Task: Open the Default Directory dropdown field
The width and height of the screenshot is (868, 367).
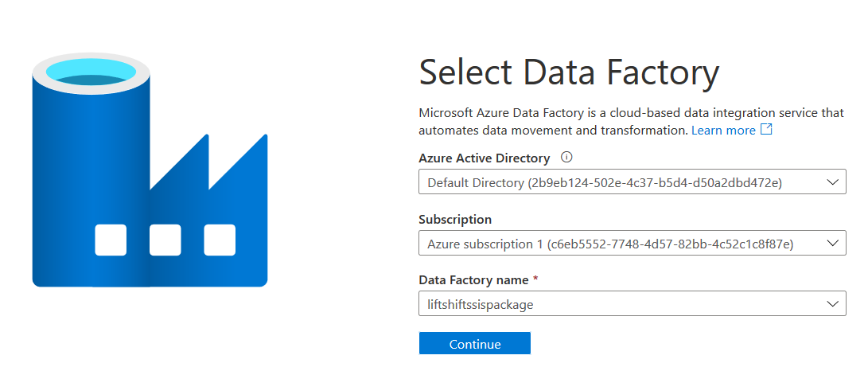Action: coord(621,182)
